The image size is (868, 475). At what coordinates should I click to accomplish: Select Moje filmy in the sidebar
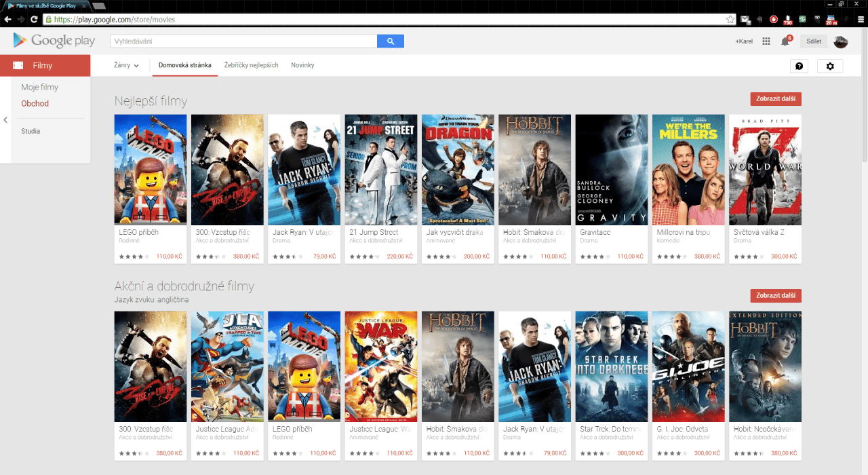coord(40,88)
